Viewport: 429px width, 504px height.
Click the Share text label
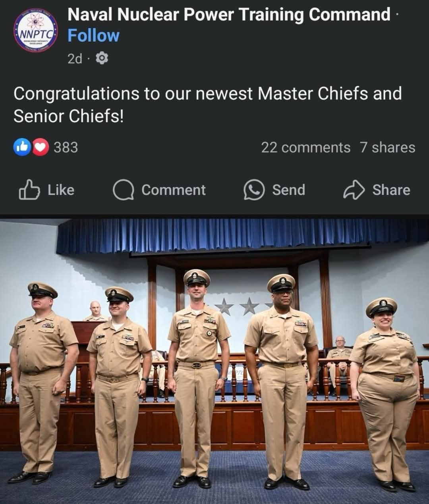pos(391,190)
